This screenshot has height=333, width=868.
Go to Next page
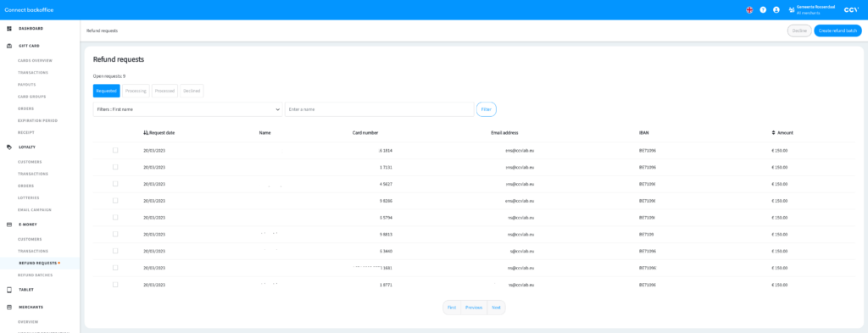tap(496, 308)
